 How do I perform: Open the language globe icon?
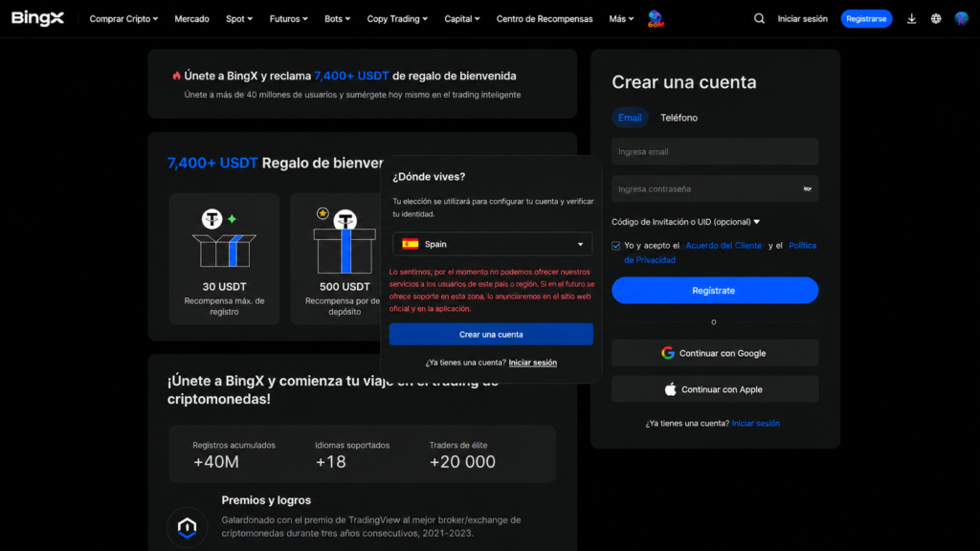[x=936, y=19]
